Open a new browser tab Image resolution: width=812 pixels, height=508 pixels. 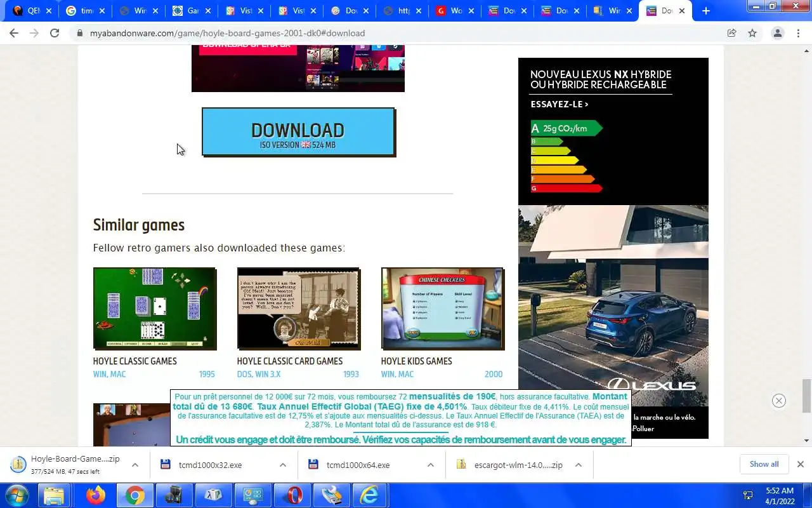pyautogui.click(x=706, y=11)
